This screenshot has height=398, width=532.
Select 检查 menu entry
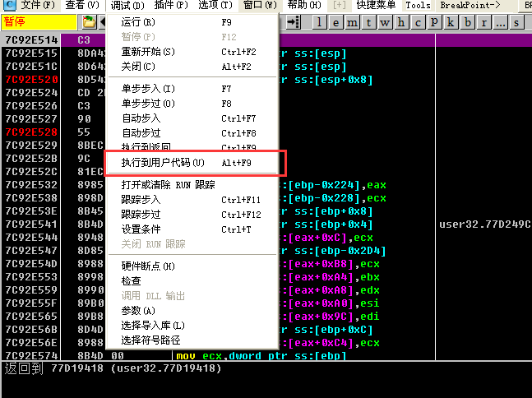tap(192, 281)
